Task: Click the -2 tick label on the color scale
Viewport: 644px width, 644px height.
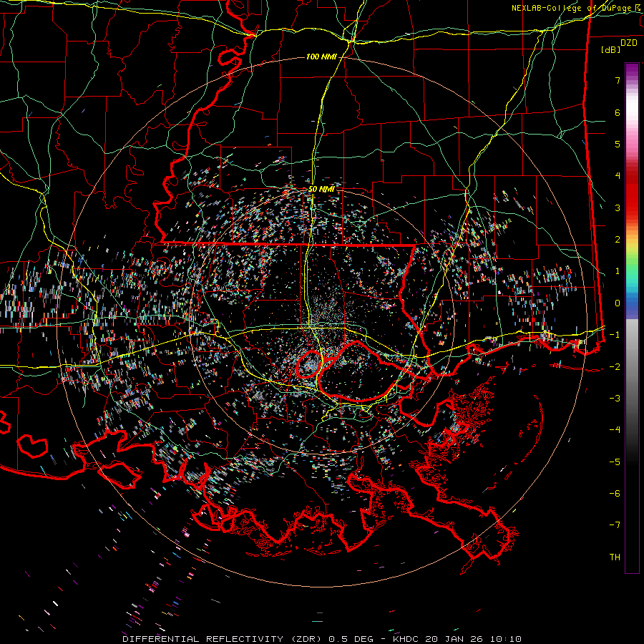Action: tap(615, 366)
